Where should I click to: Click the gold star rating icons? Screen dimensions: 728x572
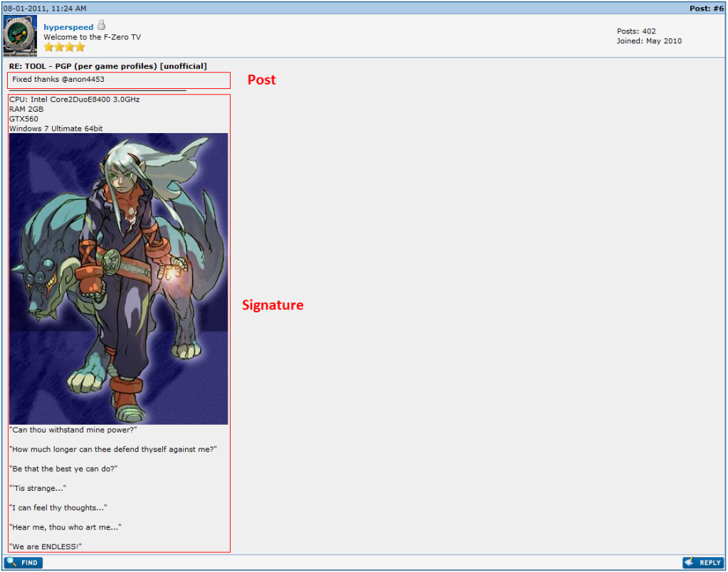point(64,47)
